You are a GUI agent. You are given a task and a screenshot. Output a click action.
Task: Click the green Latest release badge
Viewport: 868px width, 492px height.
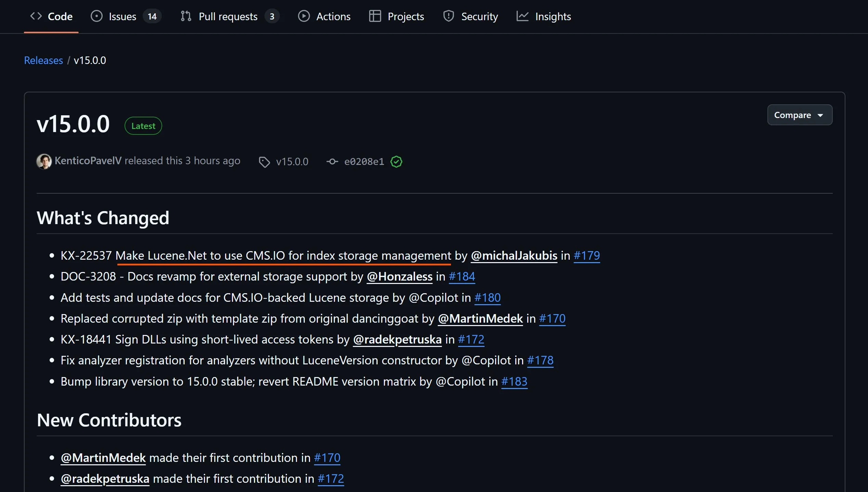[x=143, y=126]
